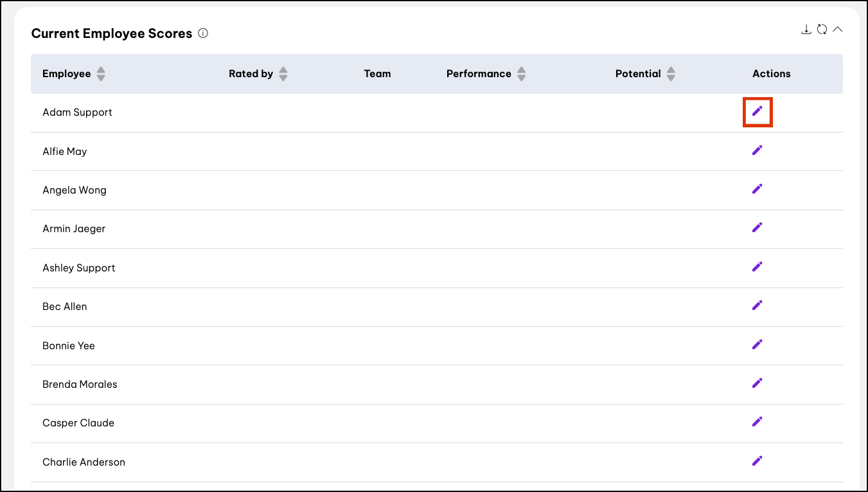Viewport: 868px width, 492px height.
Task: Edit Charlie Anderson's scores
Action: [x=757, y=461]
